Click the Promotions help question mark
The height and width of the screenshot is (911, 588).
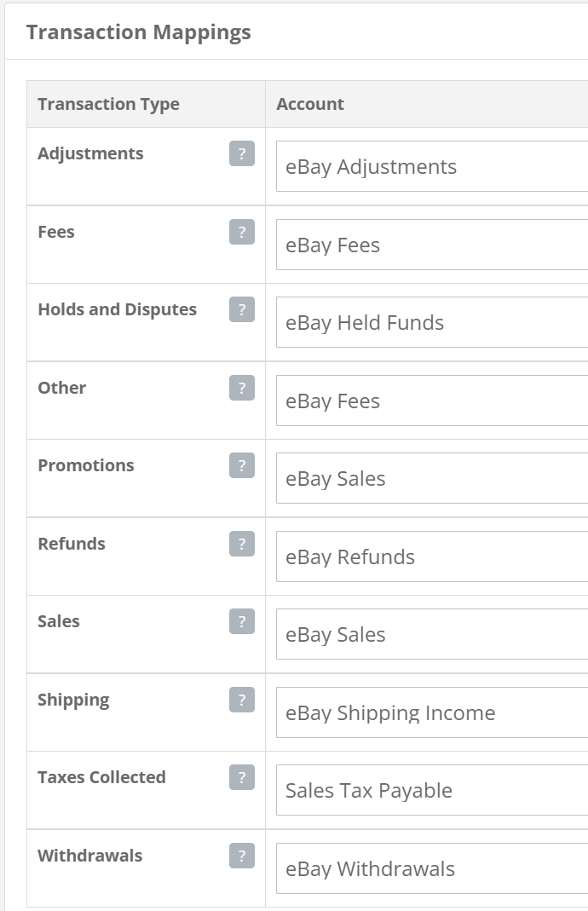tap(242, 466)
